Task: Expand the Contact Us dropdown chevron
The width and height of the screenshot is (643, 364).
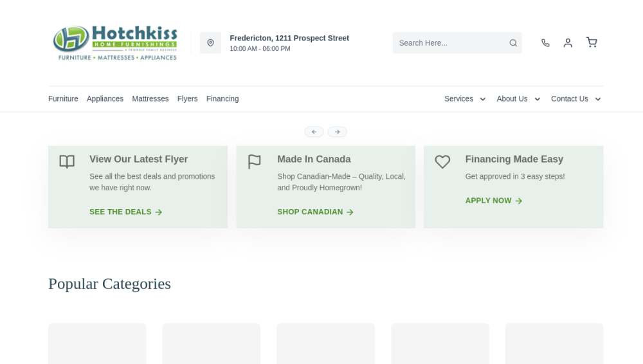Action: [598, 99]
